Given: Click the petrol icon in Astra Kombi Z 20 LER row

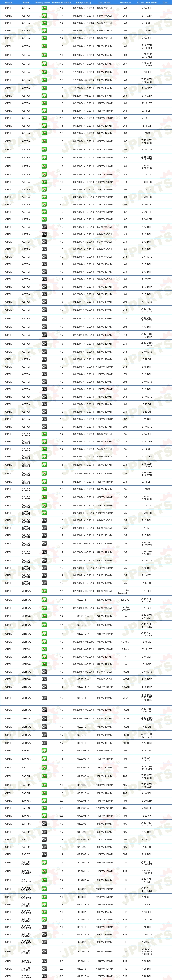Looking at the screenshot, I should [x=44, y=513].
